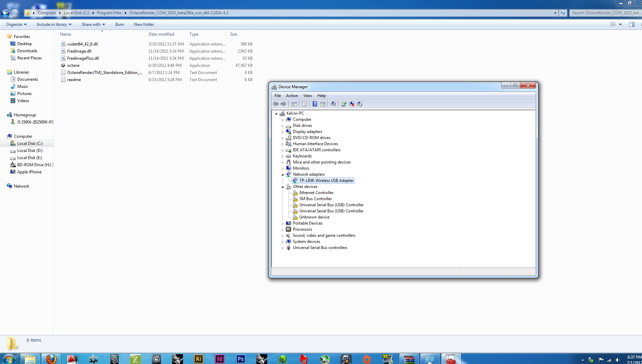Open the File menu in Device Manager
Screen dimensions: 642x364
pyautogui.click(x=278, y=96)
